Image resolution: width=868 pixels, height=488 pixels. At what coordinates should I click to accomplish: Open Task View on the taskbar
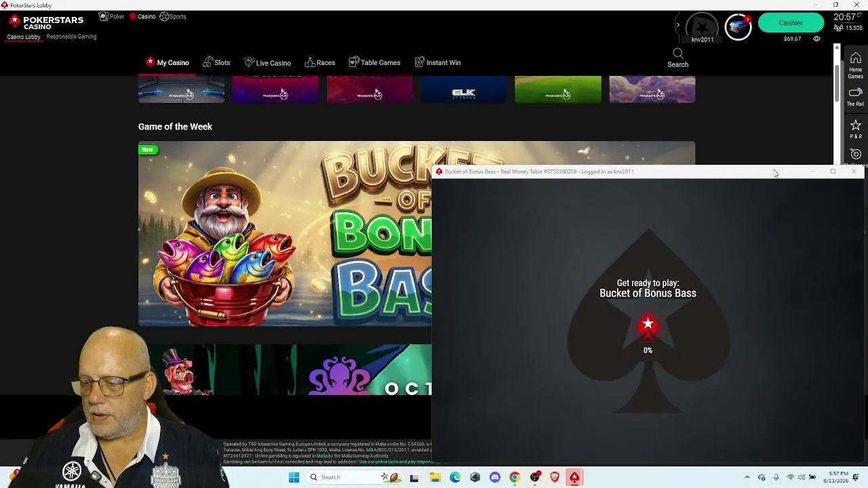pyautogui.click(x=414, y=477)
